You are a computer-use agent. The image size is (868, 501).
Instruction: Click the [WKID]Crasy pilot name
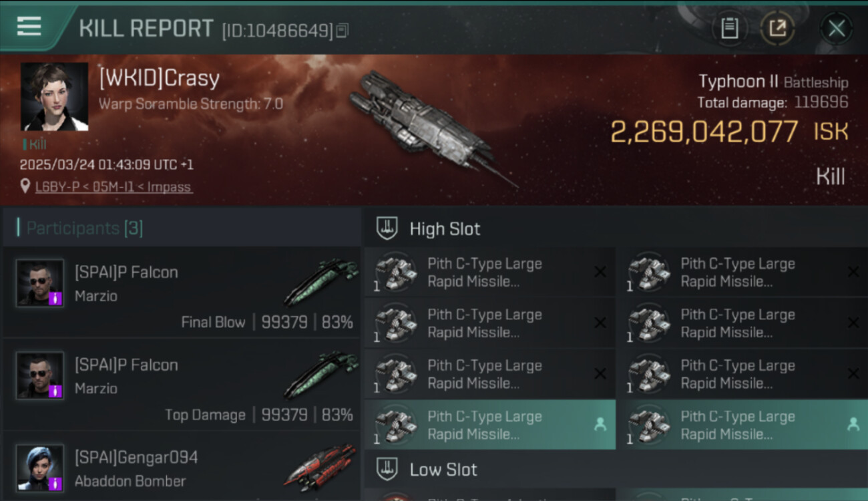[x=159, y=79]
